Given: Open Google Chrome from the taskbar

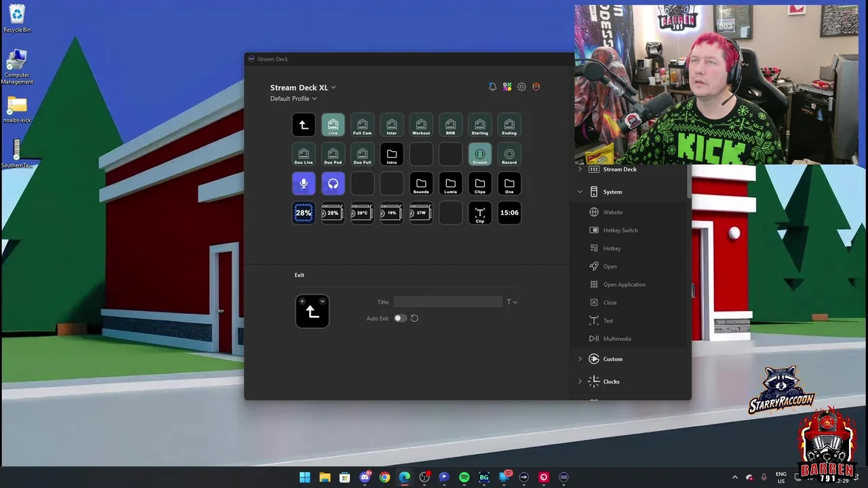Looking at the screenshot, I should pyautogui.click(x=384, y=477).
